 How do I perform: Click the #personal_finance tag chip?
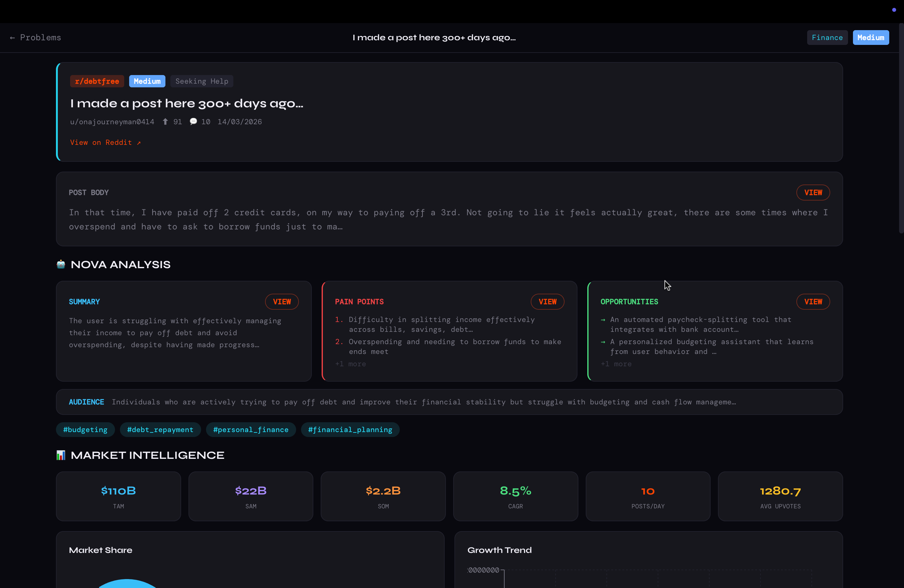pyautogui.click(x=251, y=430)
